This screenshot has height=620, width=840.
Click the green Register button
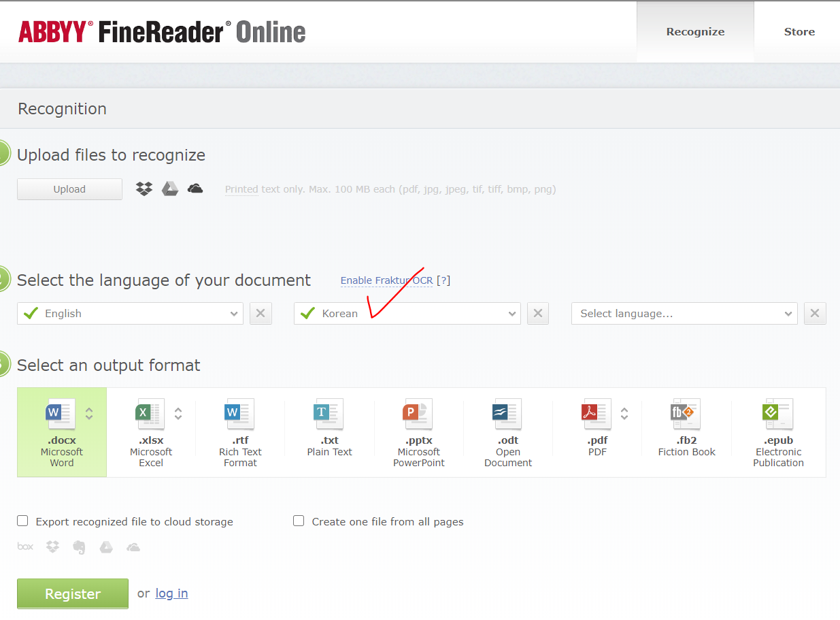(x=73, y=593)
